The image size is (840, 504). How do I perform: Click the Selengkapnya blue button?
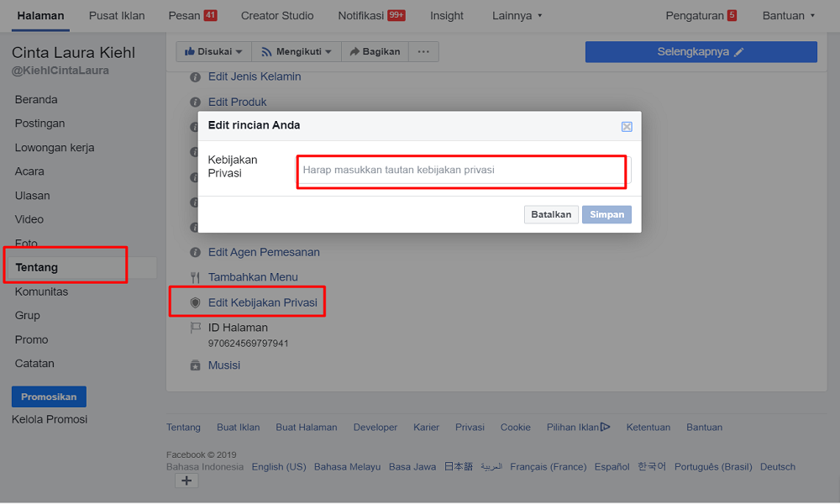tap(701, 52)
